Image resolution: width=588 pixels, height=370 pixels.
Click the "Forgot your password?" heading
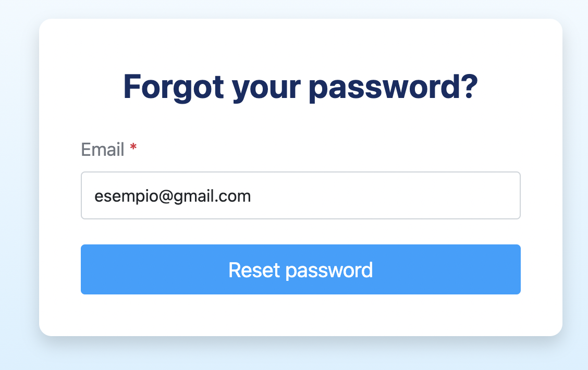pos(300,87)
